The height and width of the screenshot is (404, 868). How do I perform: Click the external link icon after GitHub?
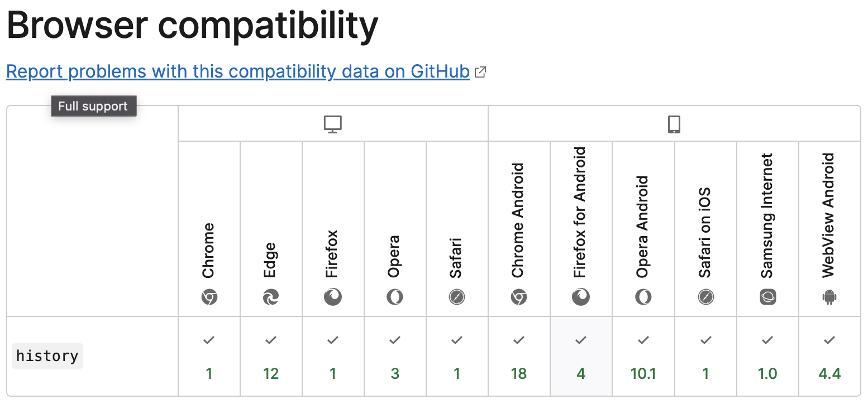[x=480, y=72]
